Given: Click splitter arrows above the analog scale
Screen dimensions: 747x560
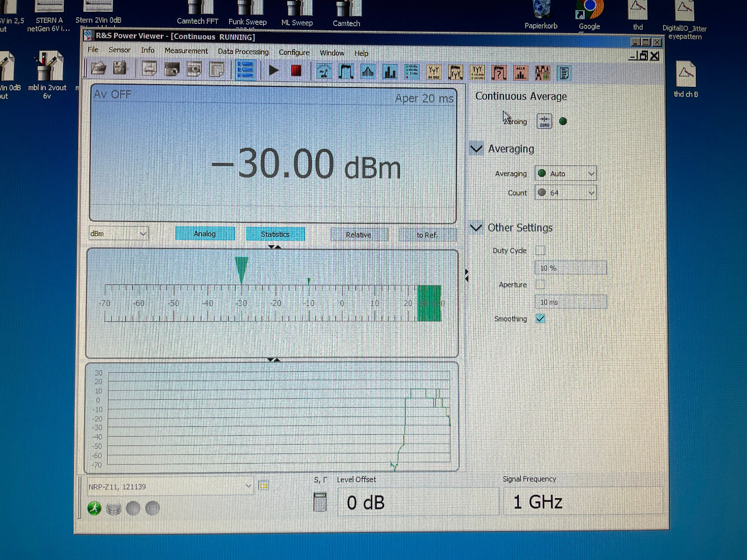Looking at the screenshot, I should [275, 246].
